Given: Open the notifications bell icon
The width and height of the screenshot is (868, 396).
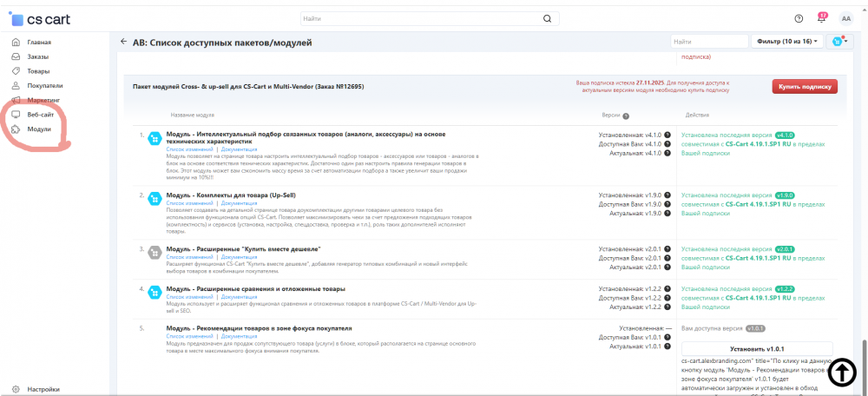Looking at the screenshot, I should coord(820,18).
